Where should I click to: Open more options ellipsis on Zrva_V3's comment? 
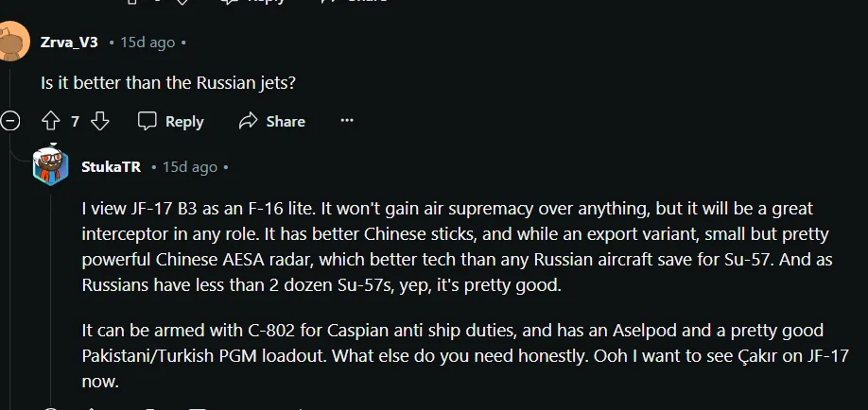tap(347, 121)
